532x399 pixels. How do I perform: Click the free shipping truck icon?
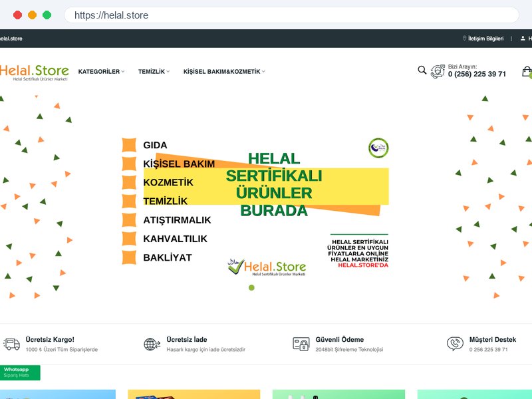(x=11, y=344)
